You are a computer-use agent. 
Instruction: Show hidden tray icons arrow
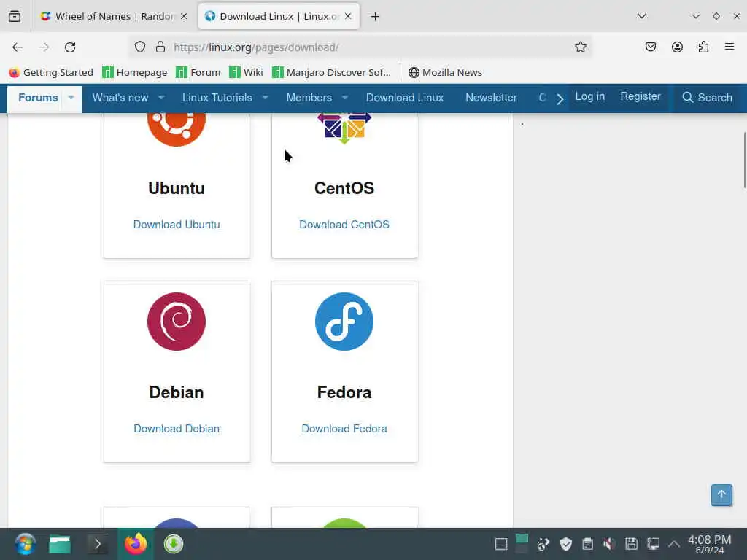pos(673,544)
